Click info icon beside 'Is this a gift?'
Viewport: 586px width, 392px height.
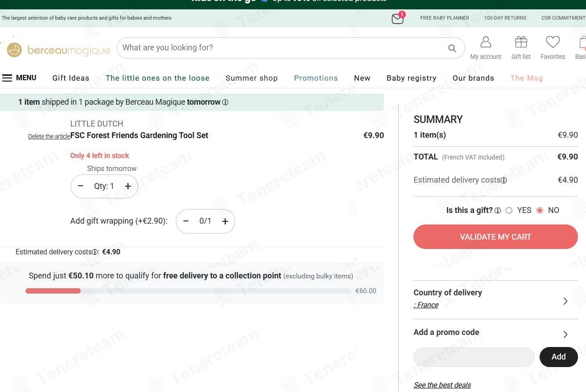tap(498, 211)
